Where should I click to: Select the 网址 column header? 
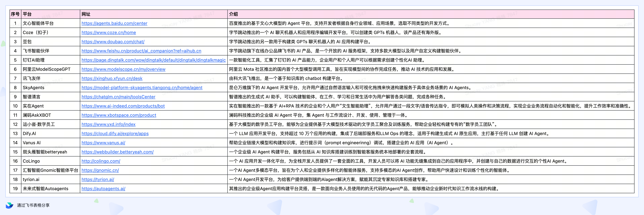[154, 14]
